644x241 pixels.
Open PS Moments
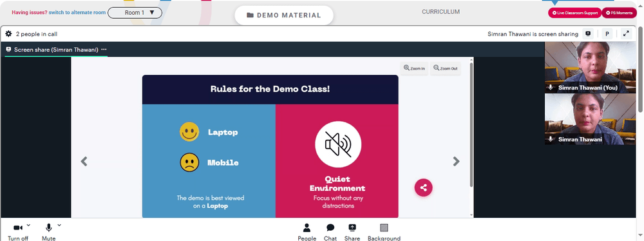(x=619, y=13)
